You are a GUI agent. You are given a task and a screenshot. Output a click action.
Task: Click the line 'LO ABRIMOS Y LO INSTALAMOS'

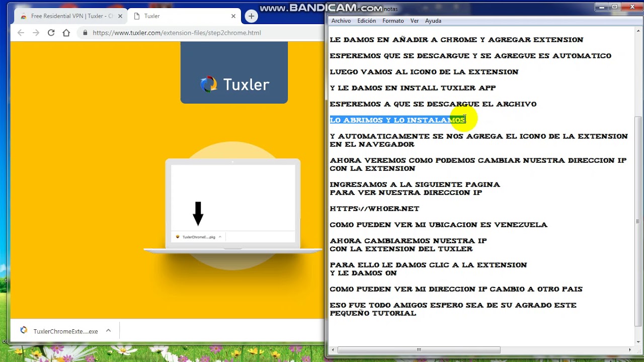coord(398,120)
